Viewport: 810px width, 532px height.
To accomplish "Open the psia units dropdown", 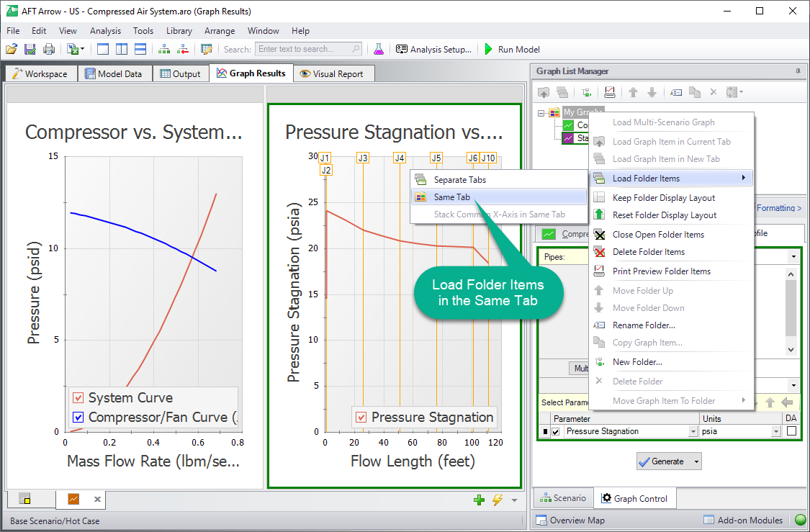I will (x=776, y=431).
